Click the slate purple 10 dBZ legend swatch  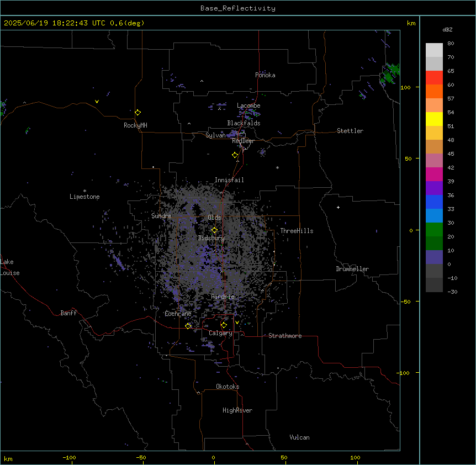pos(434,257)
